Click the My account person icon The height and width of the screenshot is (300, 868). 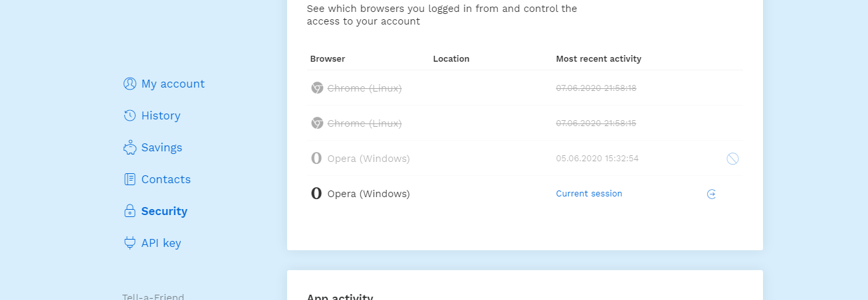(130, 84)
